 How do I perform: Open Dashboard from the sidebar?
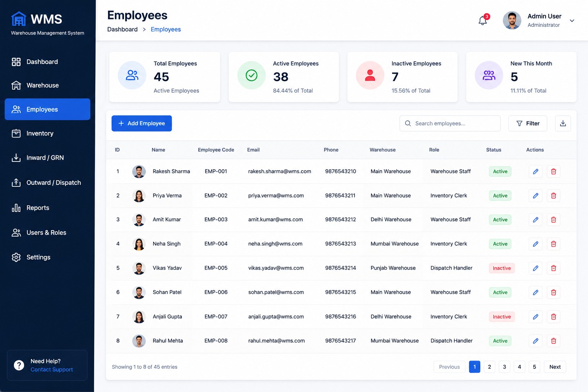47,62
